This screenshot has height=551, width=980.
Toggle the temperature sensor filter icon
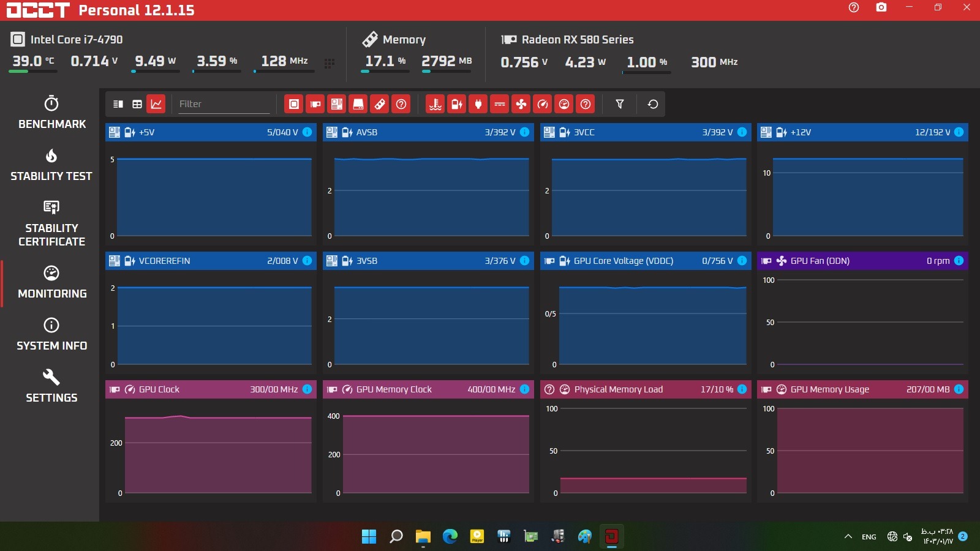(x=435, y=104)
